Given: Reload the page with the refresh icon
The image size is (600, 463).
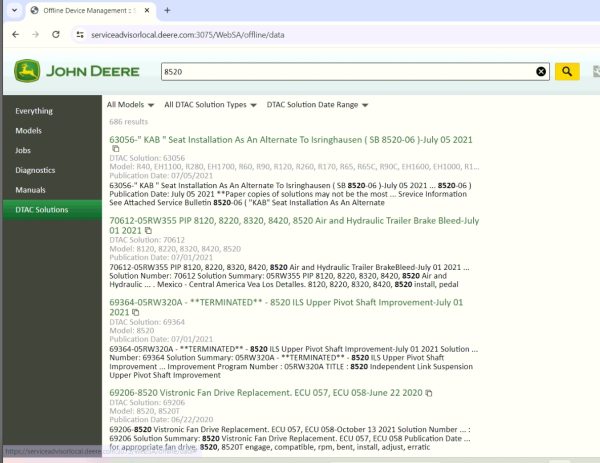Looking at the screenshot, I should tap(56, 34).
